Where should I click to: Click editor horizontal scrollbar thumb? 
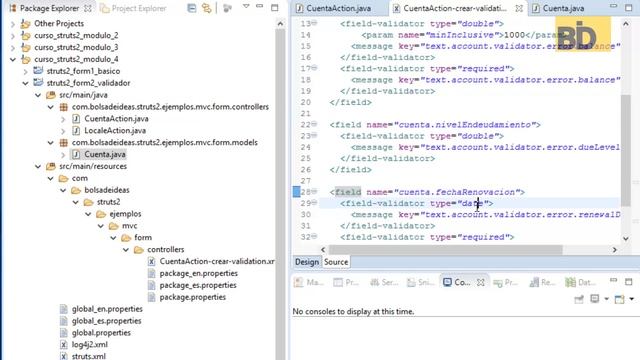445,249
